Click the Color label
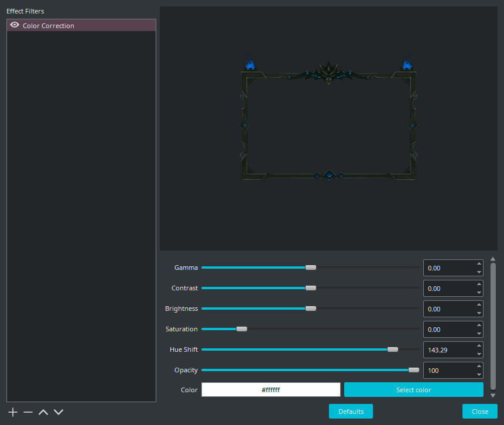Screen dimensions: 504x425 pos(189,390)
